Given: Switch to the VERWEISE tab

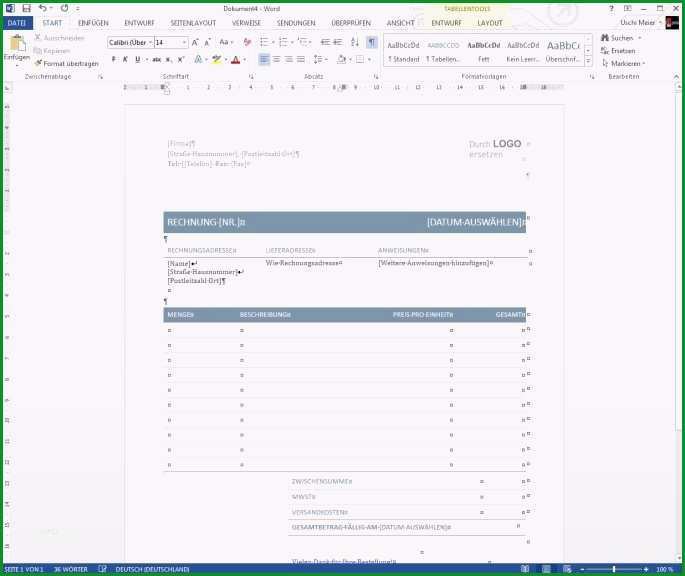Looking at the screenshot, I should pyautogui.click(x=246, y=23).
